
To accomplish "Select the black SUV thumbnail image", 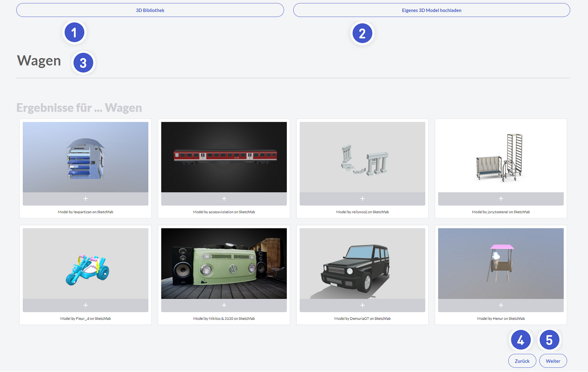I will coord(362,264).
